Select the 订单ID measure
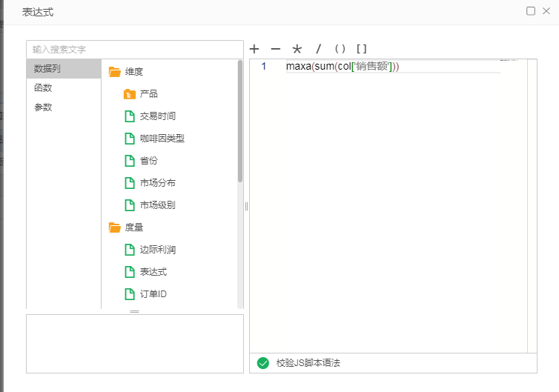 [153, 294]
